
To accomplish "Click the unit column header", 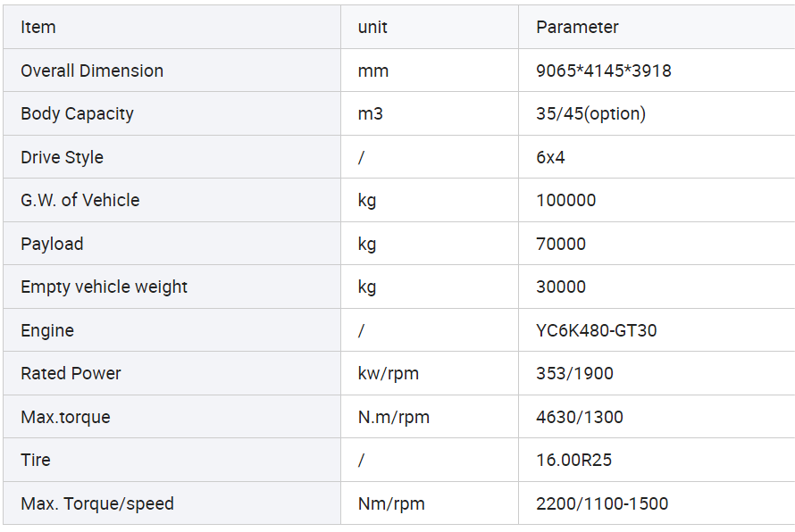I will (x=372, y=27).
